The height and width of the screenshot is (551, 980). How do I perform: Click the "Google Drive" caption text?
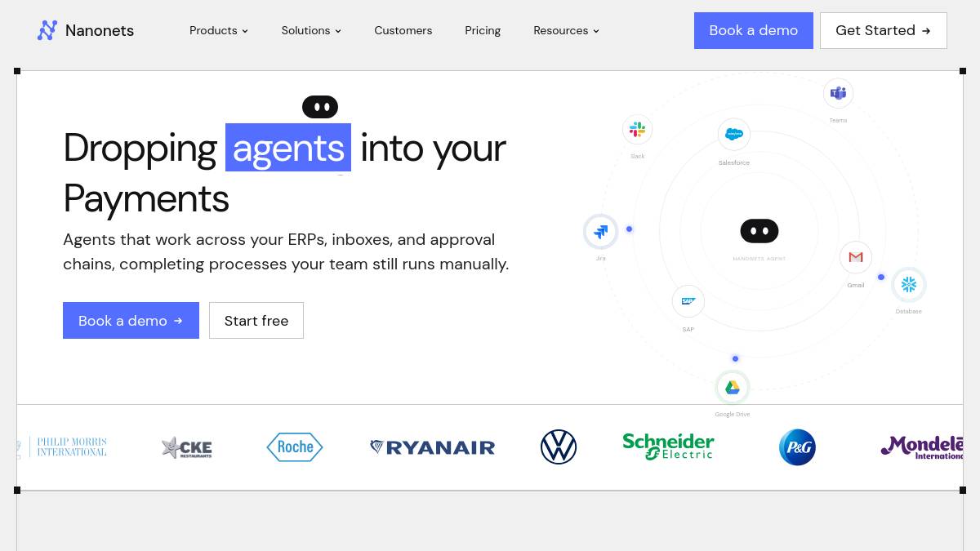click(733, 414)
